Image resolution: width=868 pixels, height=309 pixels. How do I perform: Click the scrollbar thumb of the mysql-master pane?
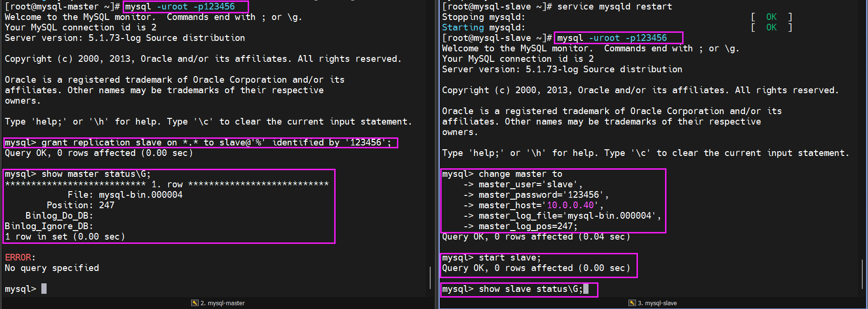[431, 278]
